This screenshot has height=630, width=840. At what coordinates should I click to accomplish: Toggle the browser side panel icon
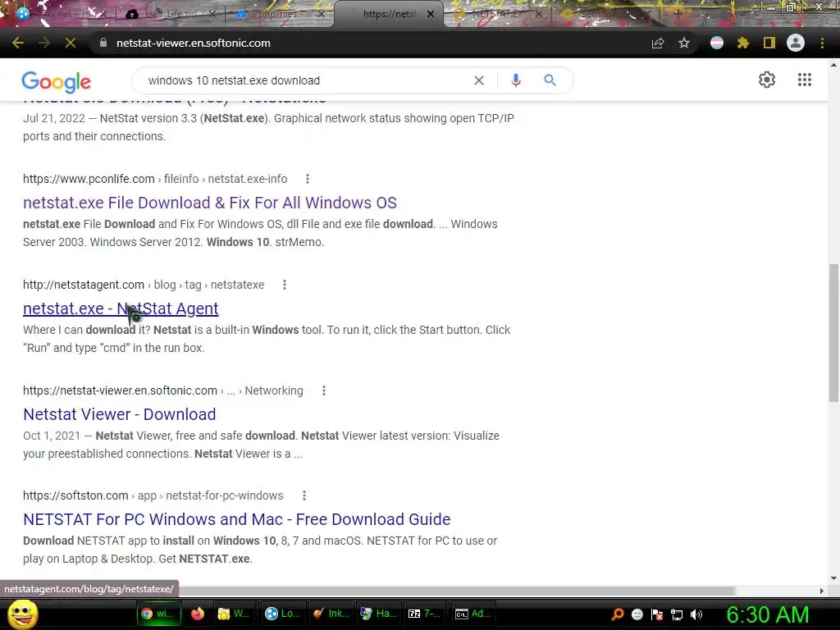tap(769, 43)
